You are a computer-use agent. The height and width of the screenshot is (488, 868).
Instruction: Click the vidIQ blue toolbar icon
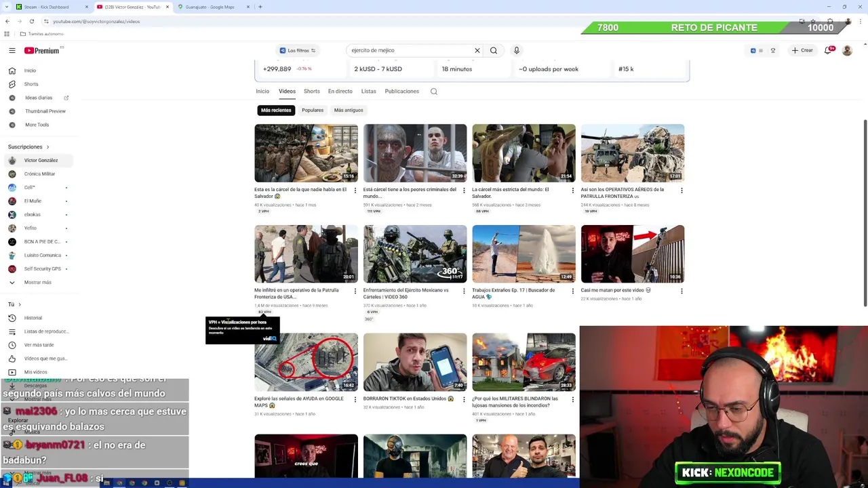click(753, 50)
